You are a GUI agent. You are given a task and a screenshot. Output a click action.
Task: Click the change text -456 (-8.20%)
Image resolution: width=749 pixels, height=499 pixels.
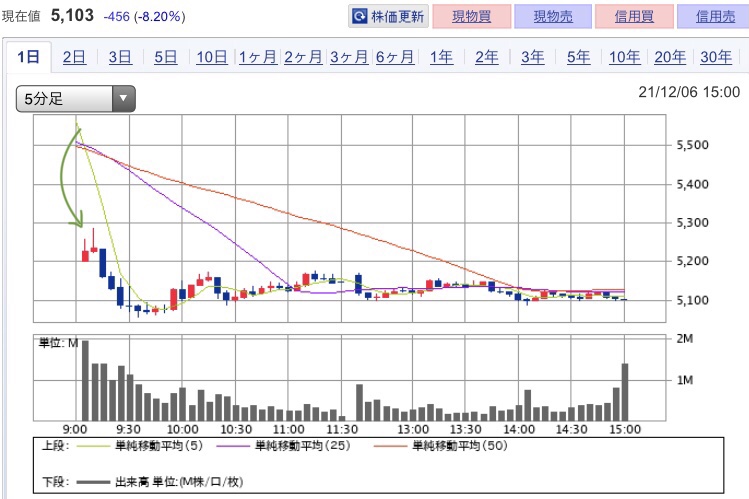[145, 17]
